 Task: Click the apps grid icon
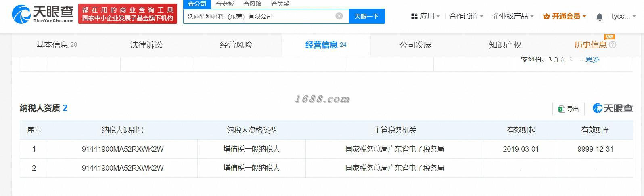414,16
